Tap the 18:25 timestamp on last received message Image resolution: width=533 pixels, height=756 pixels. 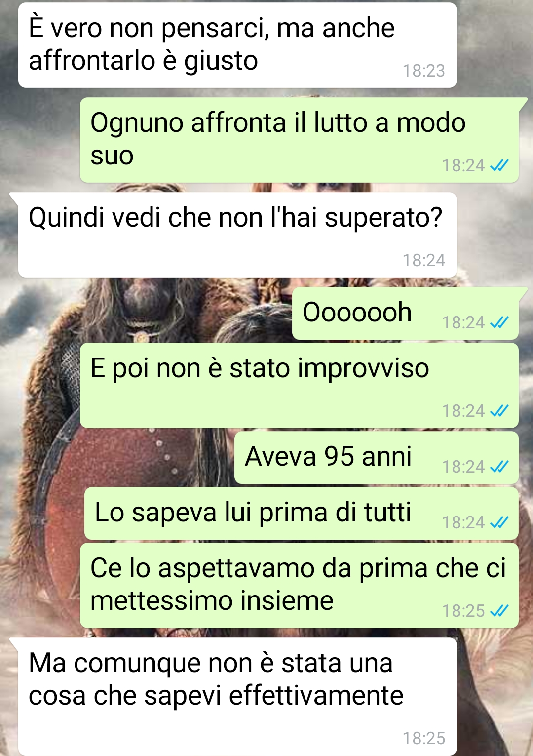click(424, 738)
